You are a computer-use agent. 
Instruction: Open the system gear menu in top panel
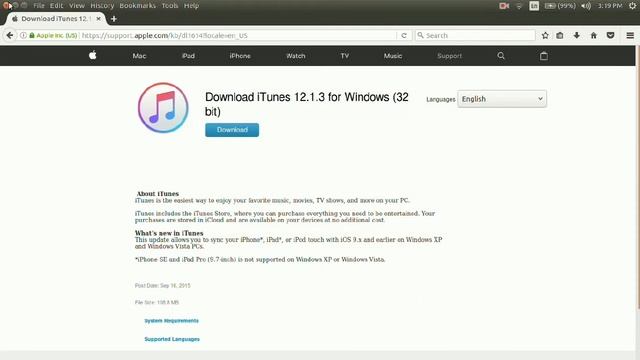click(632, 6)
